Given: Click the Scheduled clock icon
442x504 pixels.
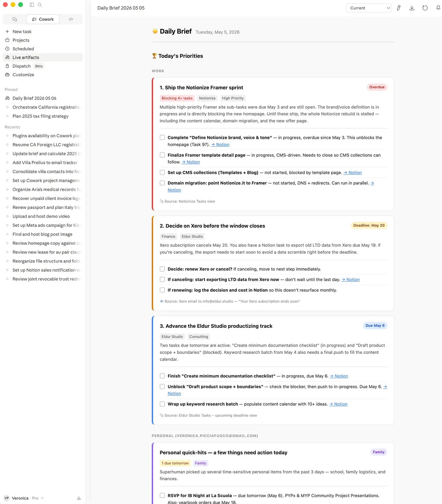Looking at the screenshot, I should pos(7,49).
